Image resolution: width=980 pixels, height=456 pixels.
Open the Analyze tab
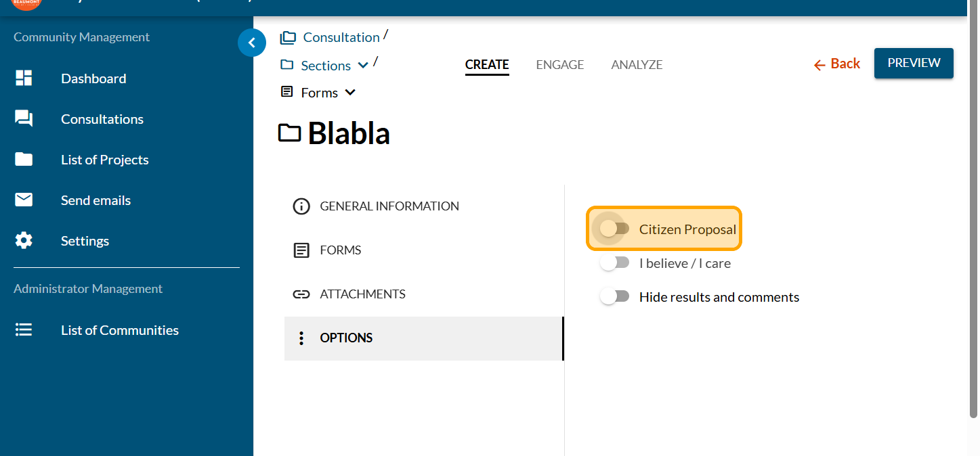(637, 65)
